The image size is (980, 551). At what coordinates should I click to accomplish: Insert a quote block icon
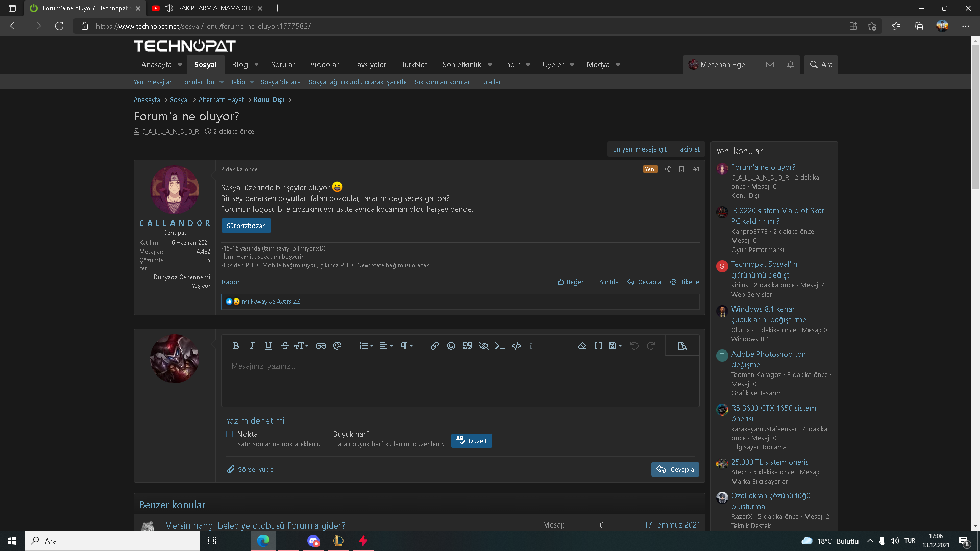[467, 346]
